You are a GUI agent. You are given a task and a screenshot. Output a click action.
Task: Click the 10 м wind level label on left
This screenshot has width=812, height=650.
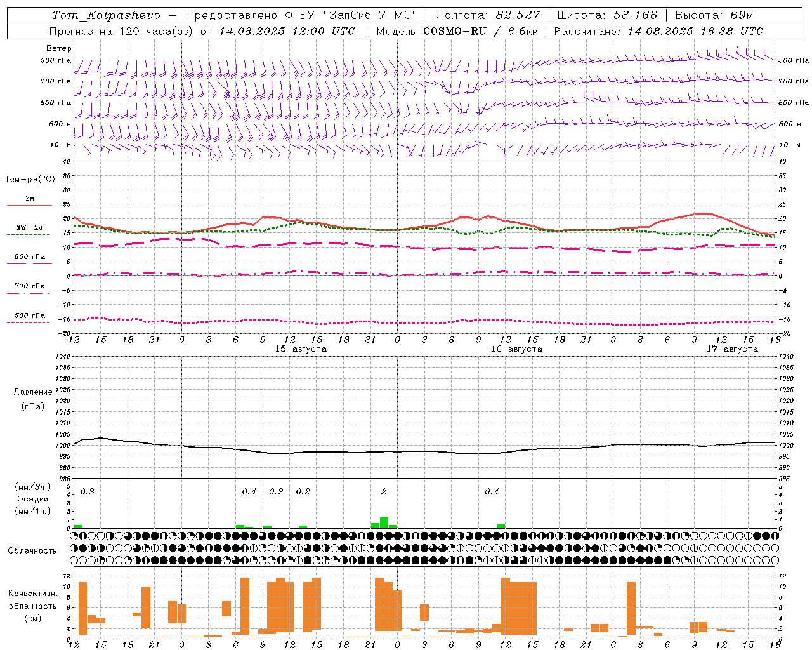60,145
